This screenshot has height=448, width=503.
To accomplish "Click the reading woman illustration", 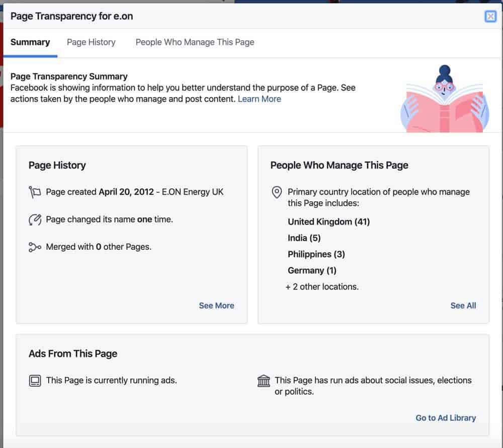I will coord(445,99).
